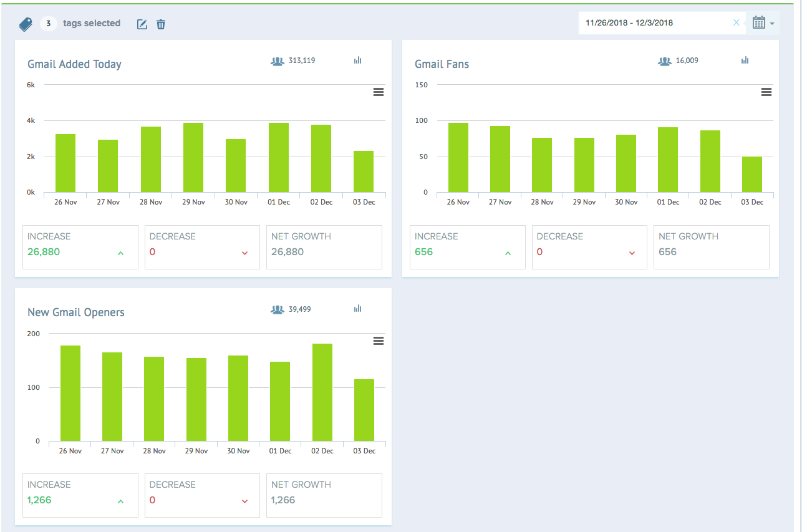This screenshot has width=802, height=532.
Task: Click green up arrow in New Gmail Openers Increase
Action: 120,501
